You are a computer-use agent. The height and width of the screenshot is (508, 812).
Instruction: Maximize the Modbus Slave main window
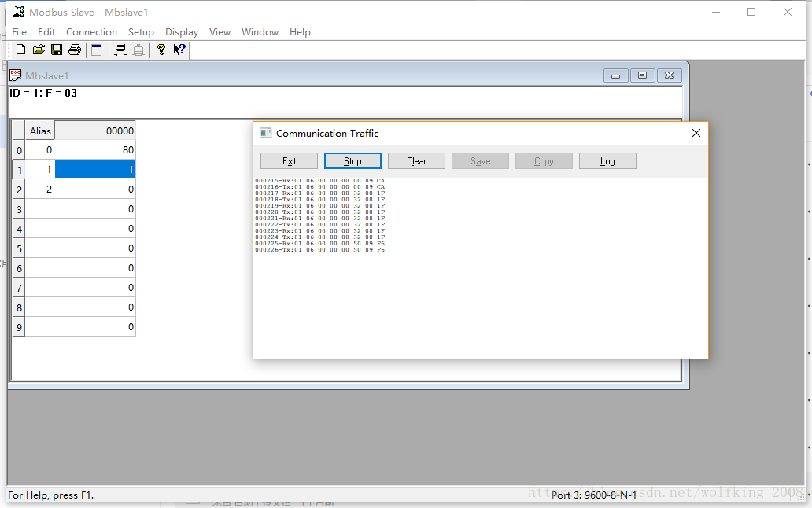coord(751,12)
